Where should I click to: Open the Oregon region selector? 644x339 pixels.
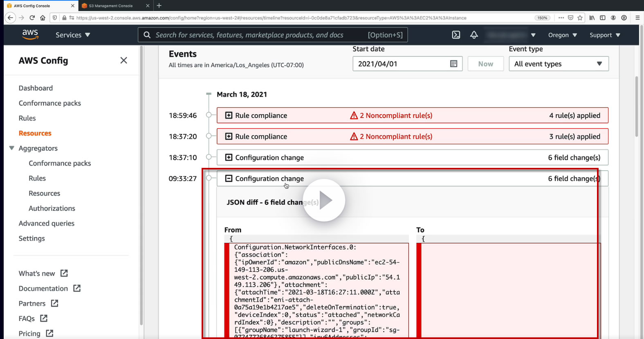click(563, 35)
